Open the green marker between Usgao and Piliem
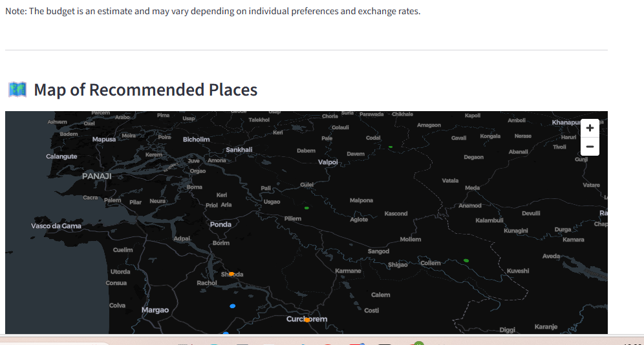Viewport: 644px width, 345px height. 306,208
